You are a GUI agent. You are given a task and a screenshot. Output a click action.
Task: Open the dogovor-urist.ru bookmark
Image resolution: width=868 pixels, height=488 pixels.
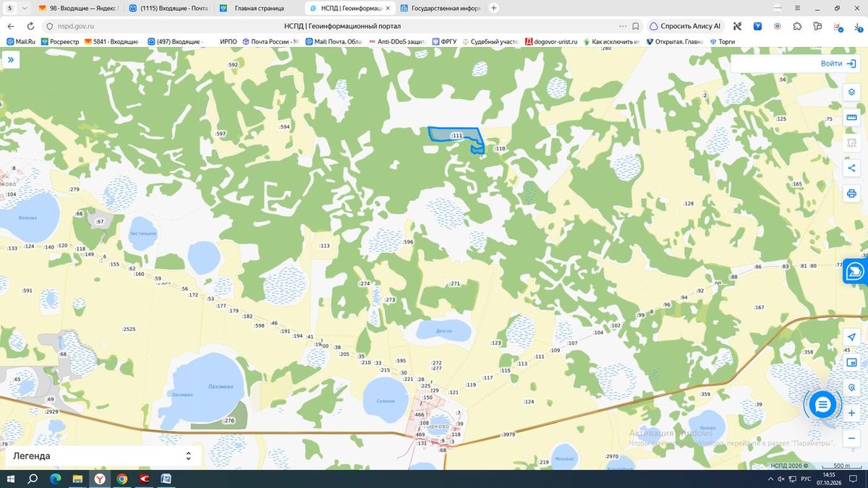[x=551, y=42]
